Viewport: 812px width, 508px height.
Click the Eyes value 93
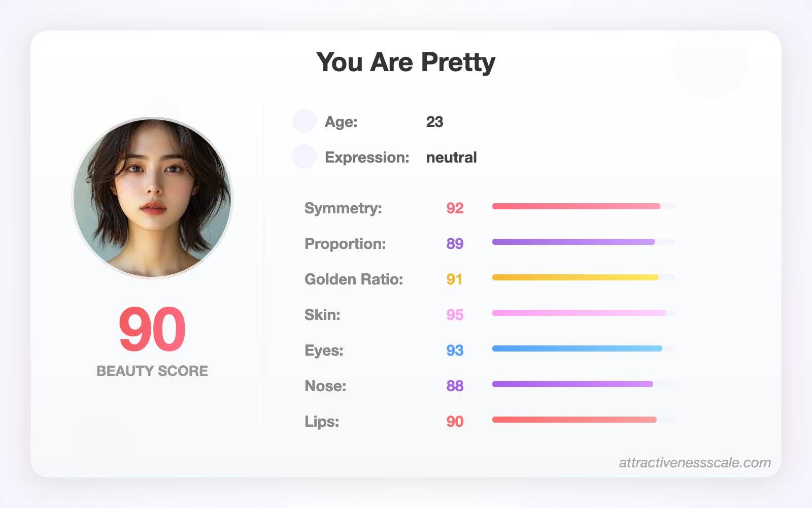455,351
